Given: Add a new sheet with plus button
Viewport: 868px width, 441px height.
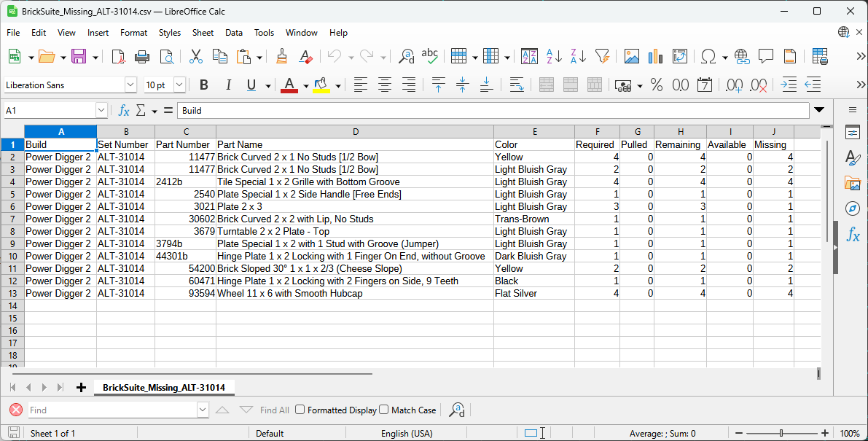Looking at the screenshot, I should (x=81, y=387).
